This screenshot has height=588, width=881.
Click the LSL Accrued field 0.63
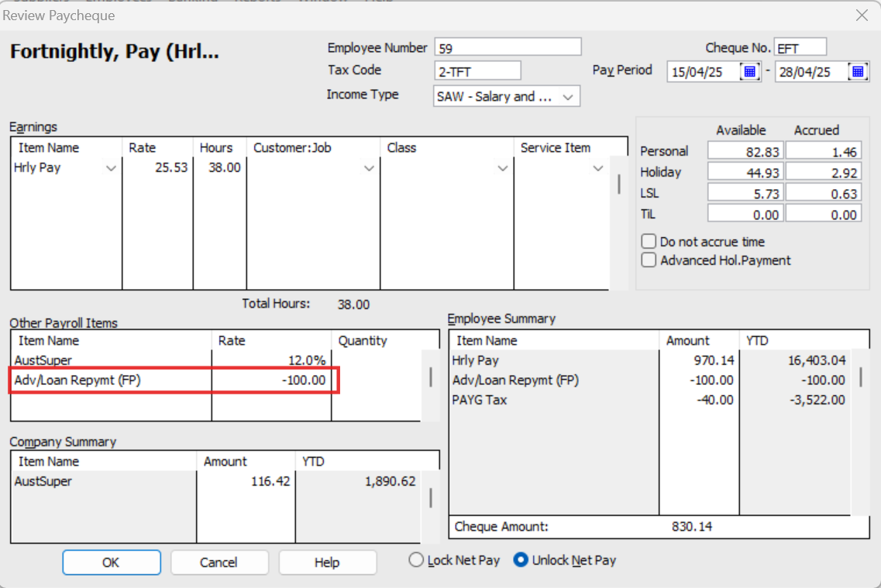tap(823, 193)
